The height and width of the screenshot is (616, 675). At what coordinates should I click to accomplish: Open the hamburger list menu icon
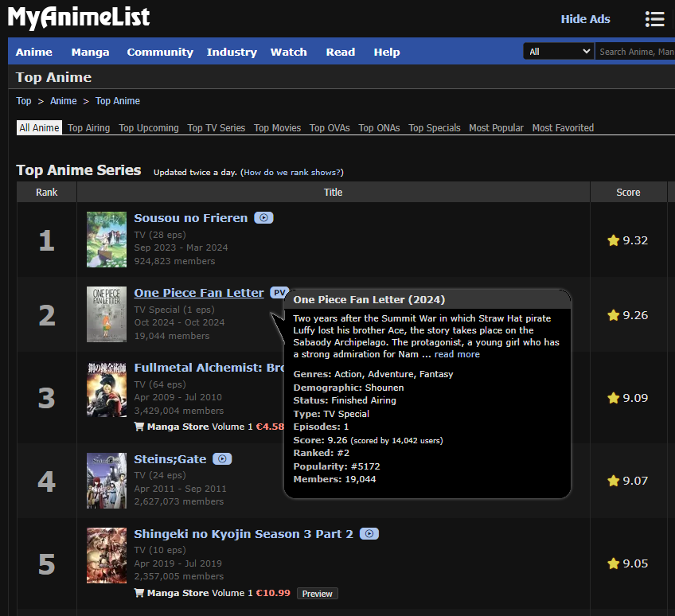(654, 19)
